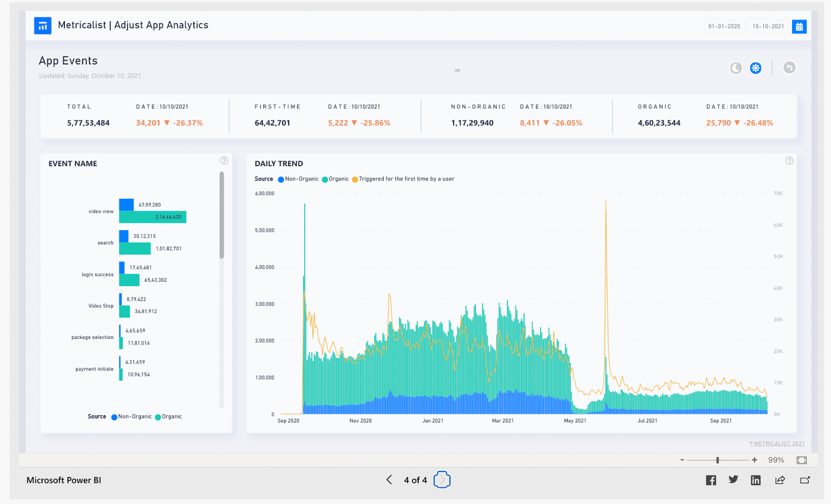Tweet the report via the Twitter icon

[733, 480]
